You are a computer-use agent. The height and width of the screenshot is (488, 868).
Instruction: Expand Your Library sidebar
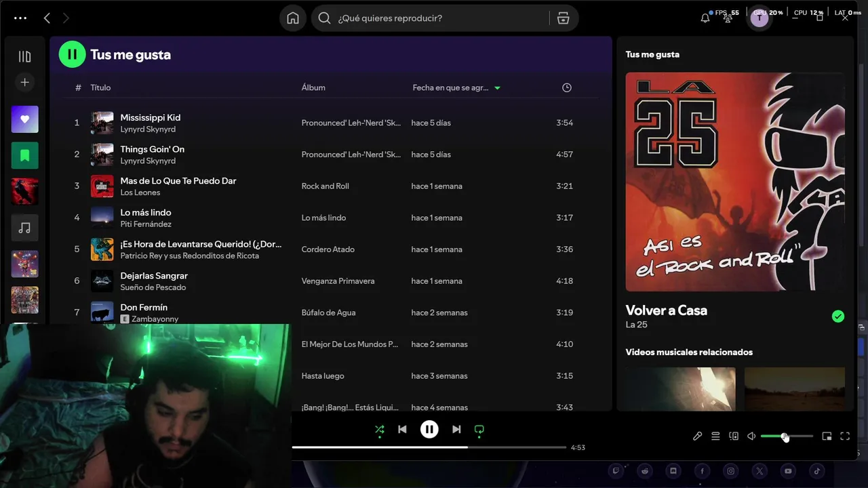[x=24, y=57]
